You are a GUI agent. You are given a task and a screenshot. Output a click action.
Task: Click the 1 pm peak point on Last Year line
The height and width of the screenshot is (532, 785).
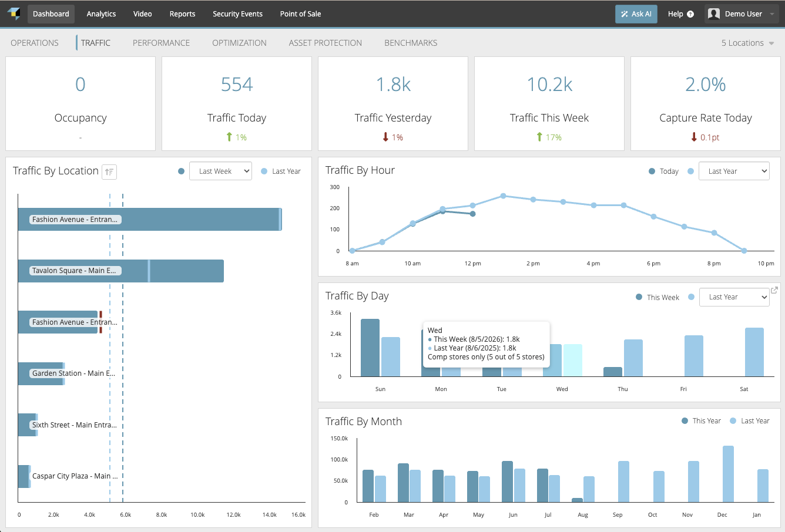[503, 196]
